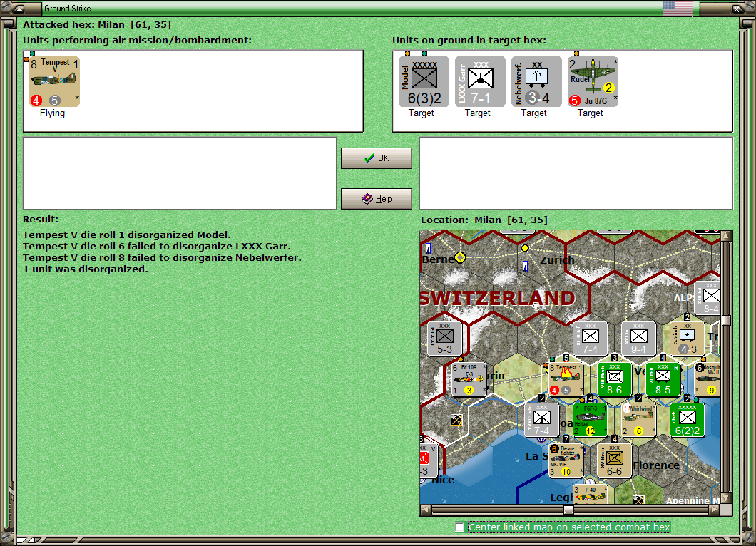The height and width of the screenshot is (546, 756).
Task: Select the Rudel Ju 87G target counter
Action: pos(593,81)
